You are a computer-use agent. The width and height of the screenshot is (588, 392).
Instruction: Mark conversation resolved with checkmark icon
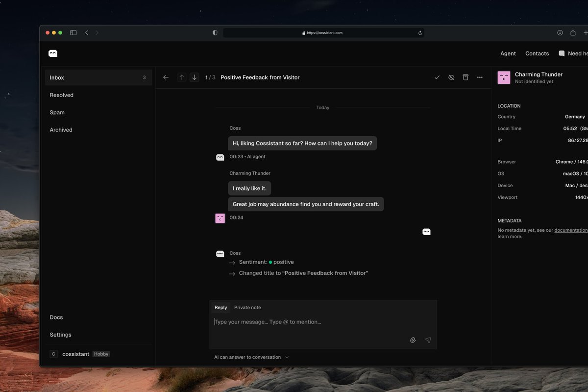pyautogui.click(x=437, y=77)
